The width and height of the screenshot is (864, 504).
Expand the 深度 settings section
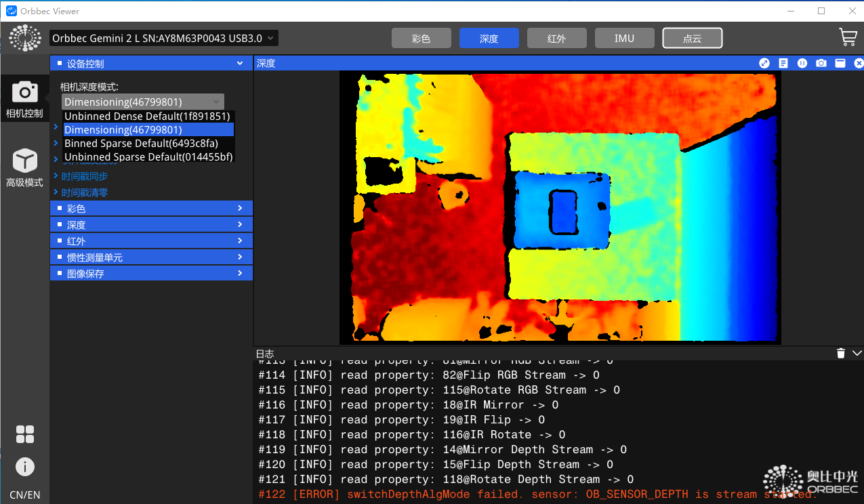(x=151, y=224)
